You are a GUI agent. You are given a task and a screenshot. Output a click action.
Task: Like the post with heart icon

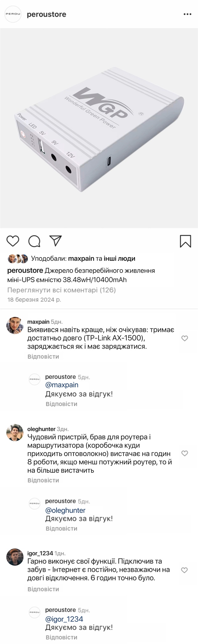point(13,241)
